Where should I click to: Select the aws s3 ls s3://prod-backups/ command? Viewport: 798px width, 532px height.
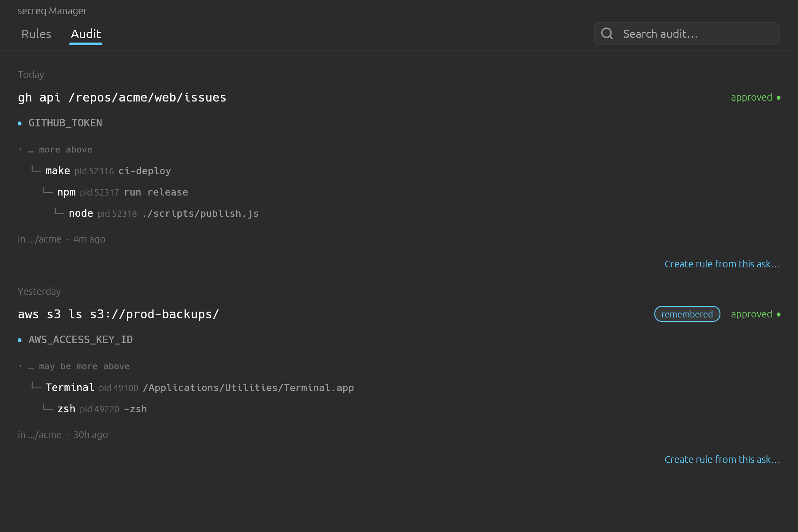118,314
